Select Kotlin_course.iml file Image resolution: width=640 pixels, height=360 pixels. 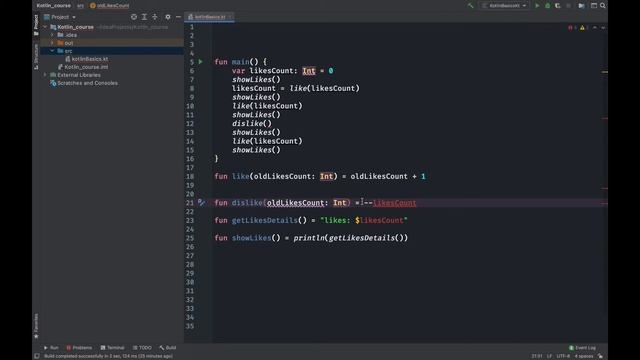tap(86, 67)
